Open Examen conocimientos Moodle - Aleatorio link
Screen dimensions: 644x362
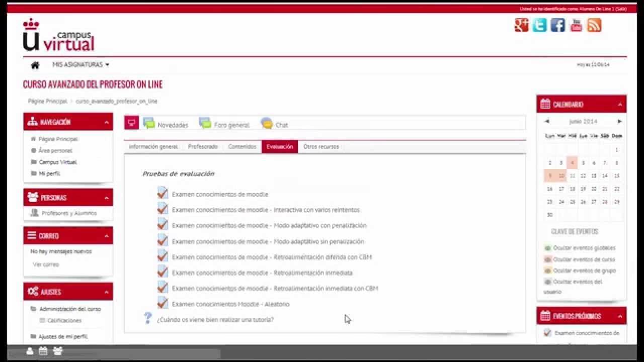(x=230, y=304)
